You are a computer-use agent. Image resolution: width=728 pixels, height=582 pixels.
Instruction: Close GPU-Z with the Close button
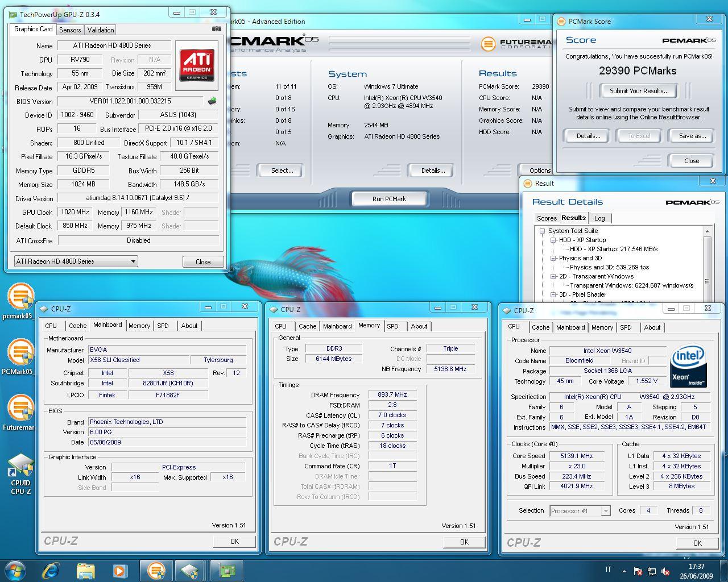click(203, 262)
